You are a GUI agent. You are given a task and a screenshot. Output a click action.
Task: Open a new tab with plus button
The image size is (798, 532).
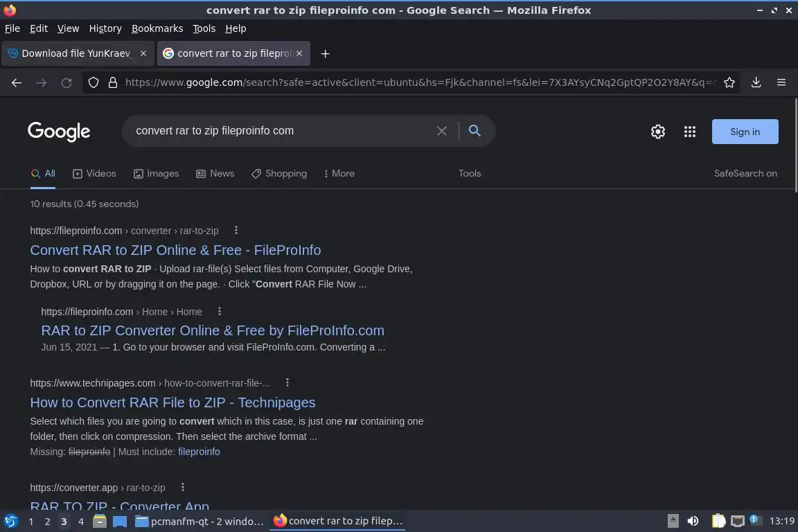tap(325, 53)
